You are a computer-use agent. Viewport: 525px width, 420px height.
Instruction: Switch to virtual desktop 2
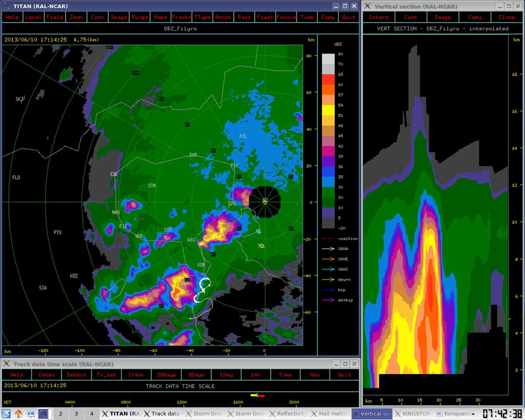point(60,414)
